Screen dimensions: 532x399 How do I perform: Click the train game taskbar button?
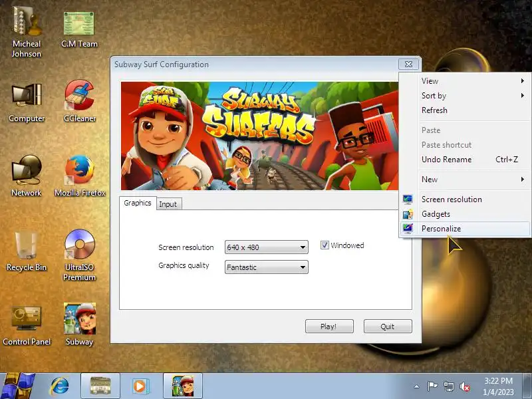100,386
